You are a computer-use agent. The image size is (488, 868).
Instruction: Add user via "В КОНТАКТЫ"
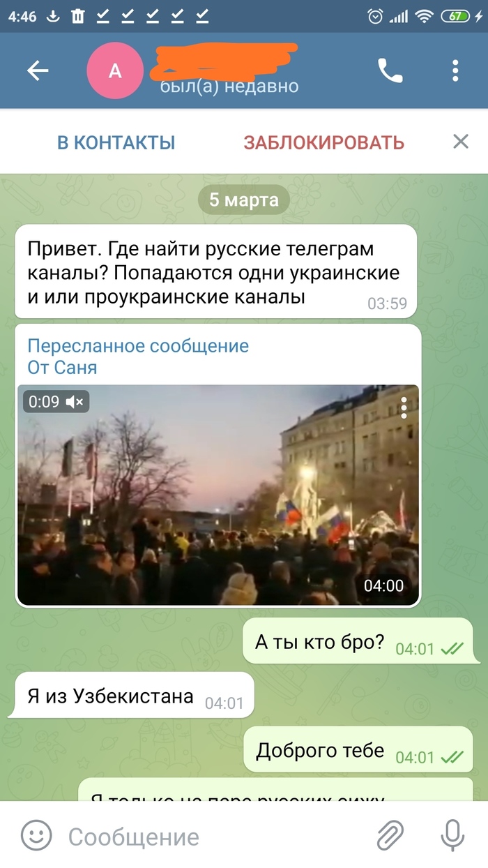pyautogui.click(x=116, y=143)
